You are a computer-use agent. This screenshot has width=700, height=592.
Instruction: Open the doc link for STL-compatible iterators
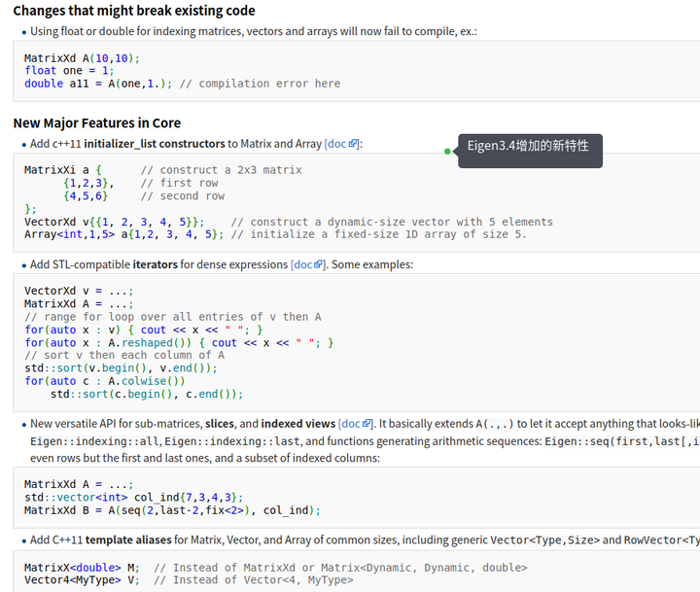(x=302, y=264)
